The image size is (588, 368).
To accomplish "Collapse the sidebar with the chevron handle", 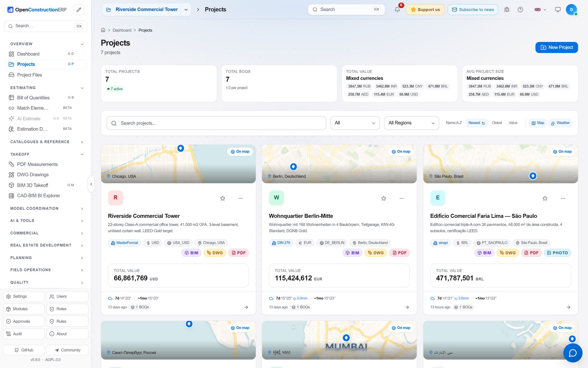I will (x=91, y=184).
